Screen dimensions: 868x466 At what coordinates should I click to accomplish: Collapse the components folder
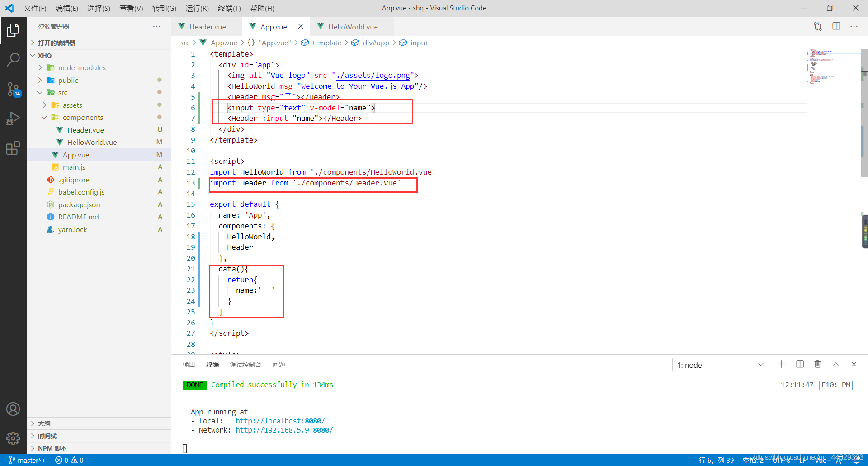(x=99, y=117)
